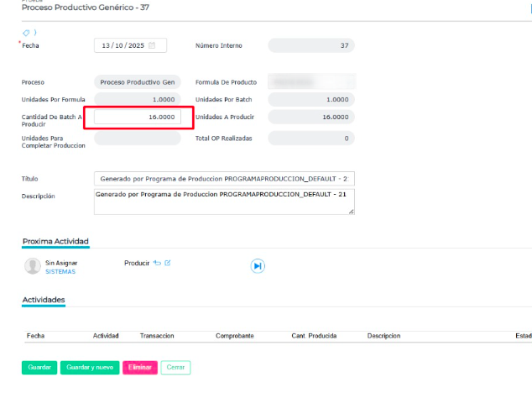This screenshot has width=532, height=403.
Task: Select the Actividades section header
Action: [44, 300]
